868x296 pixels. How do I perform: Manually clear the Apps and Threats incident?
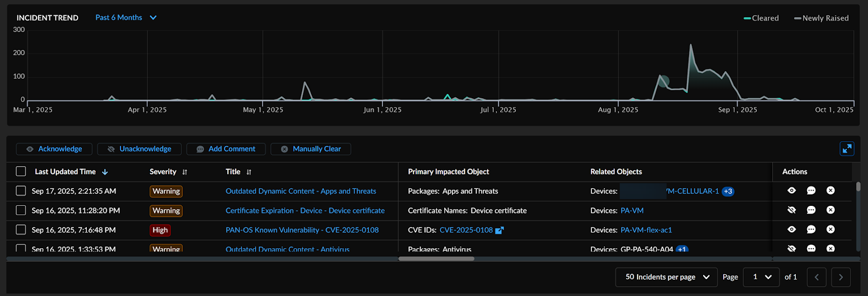[x=831, y=191]
